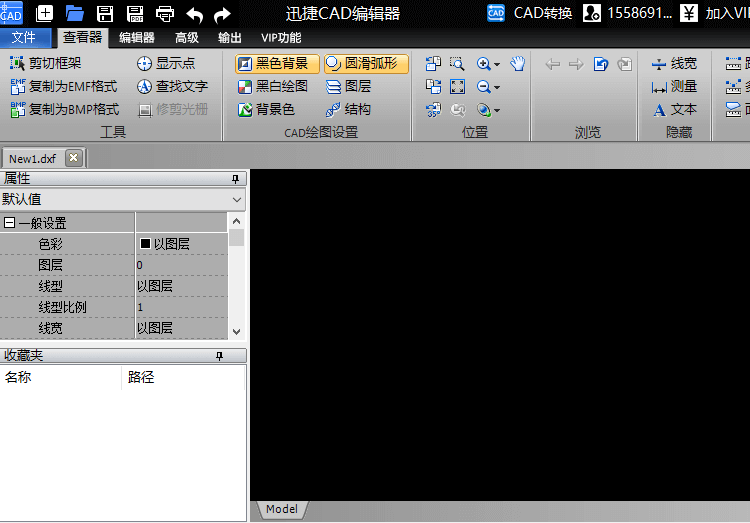Screen dimensions: 750x523
Task: Switch to the VIP功能 tab
Action: (281, 37)
